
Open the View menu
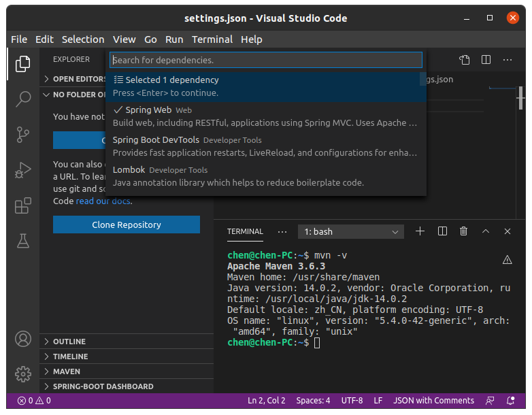[124, 39]
